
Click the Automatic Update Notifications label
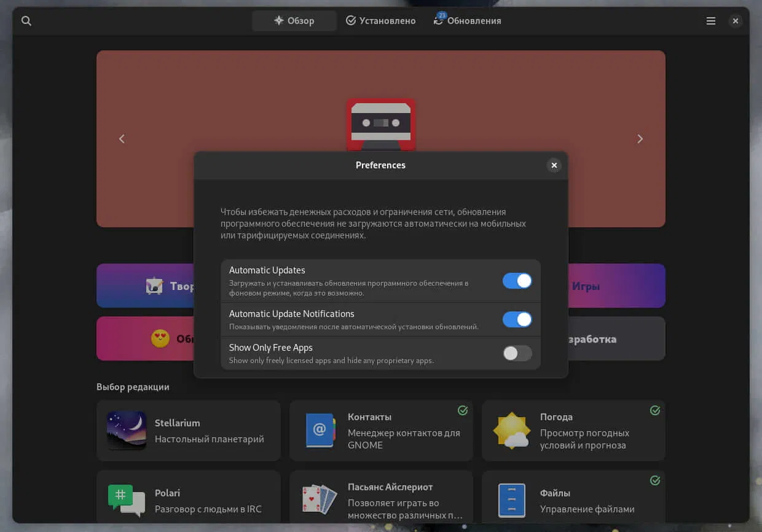292,314
